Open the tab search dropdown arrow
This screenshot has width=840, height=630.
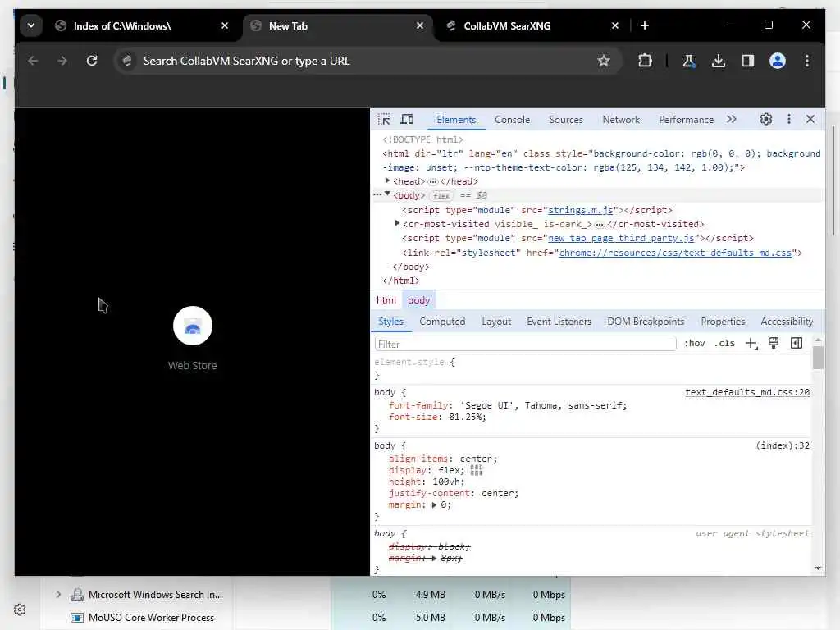[x=31, y=25]
